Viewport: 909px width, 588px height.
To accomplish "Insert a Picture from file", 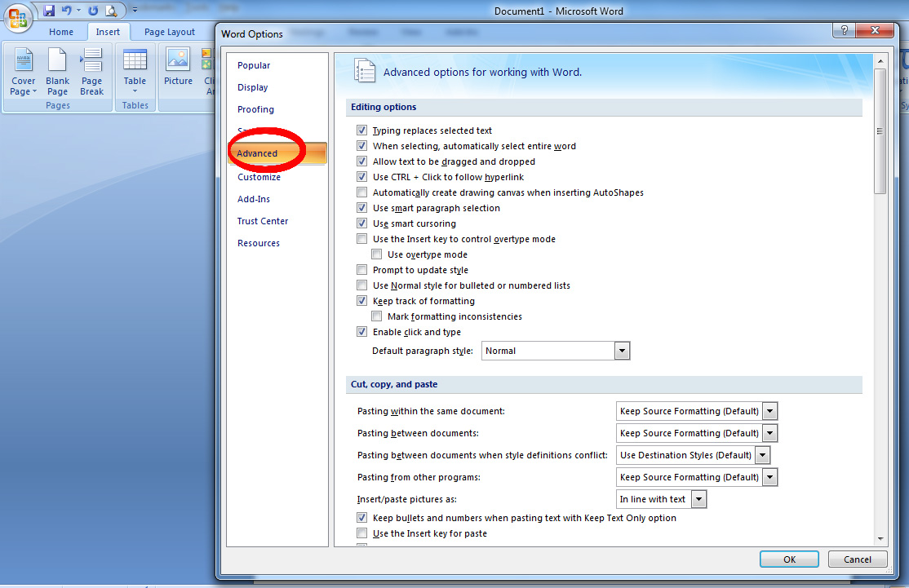I will 178,65.
